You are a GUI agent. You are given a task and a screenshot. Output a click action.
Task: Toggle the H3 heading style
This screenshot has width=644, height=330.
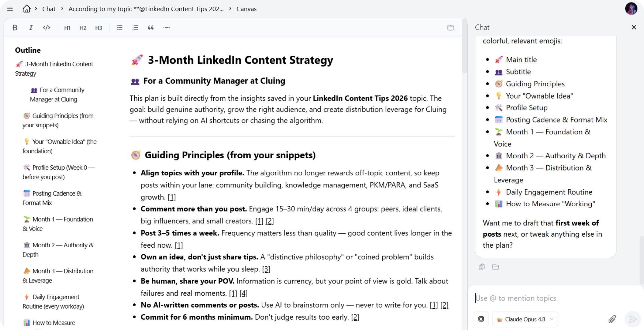click(99, 28)
